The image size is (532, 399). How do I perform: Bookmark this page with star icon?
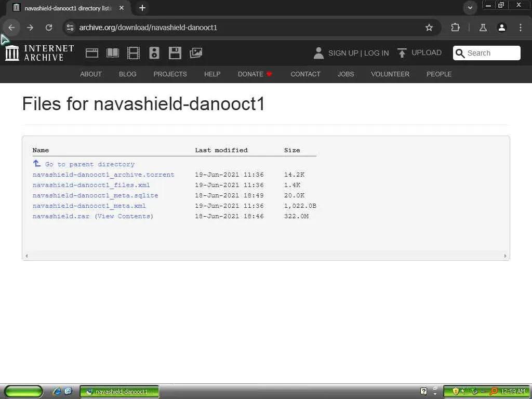(429, 28)
